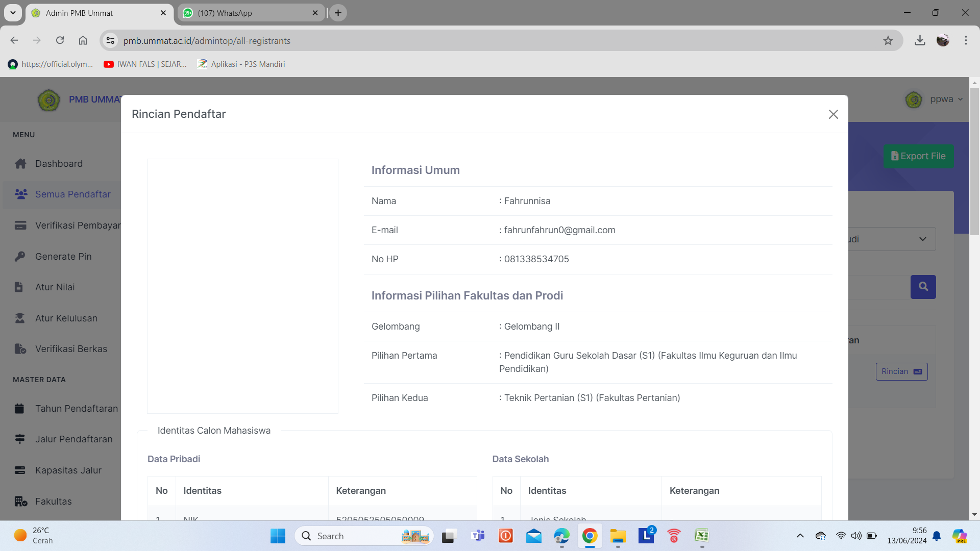Image resolution: width=980 pixels, height=551 pixels.
Task: Click the Export File button
Action: coord(918,156)
